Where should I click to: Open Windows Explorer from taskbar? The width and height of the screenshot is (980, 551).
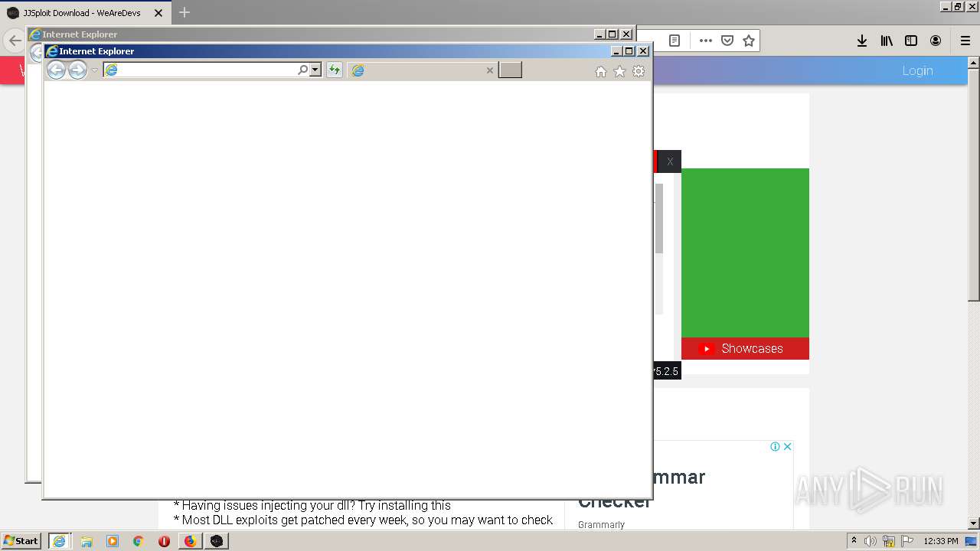click(x=87, y=541)
